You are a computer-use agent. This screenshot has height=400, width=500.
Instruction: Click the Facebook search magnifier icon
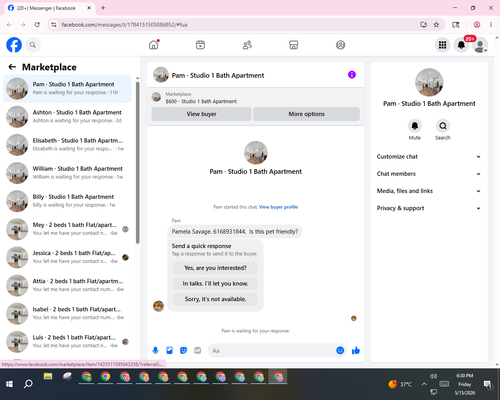click(x=33, y=45)
